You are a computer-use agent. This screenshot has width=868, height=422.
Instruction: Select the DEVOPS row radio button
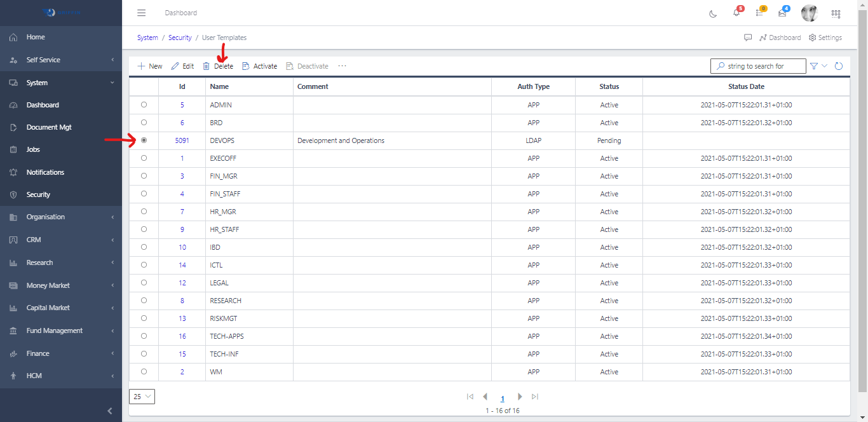coord(144,140)
